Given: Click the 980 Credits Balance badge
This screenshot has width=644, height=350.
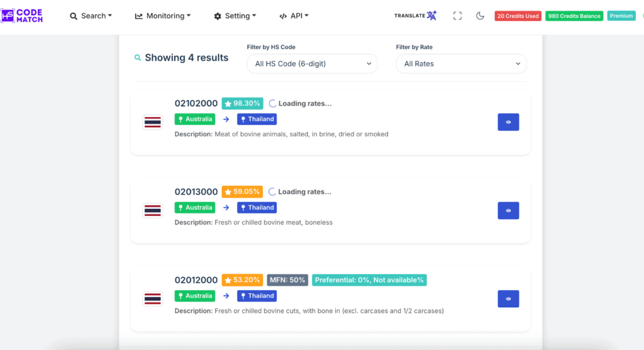Looking at the screenshot, I should [x=574, y=16].
